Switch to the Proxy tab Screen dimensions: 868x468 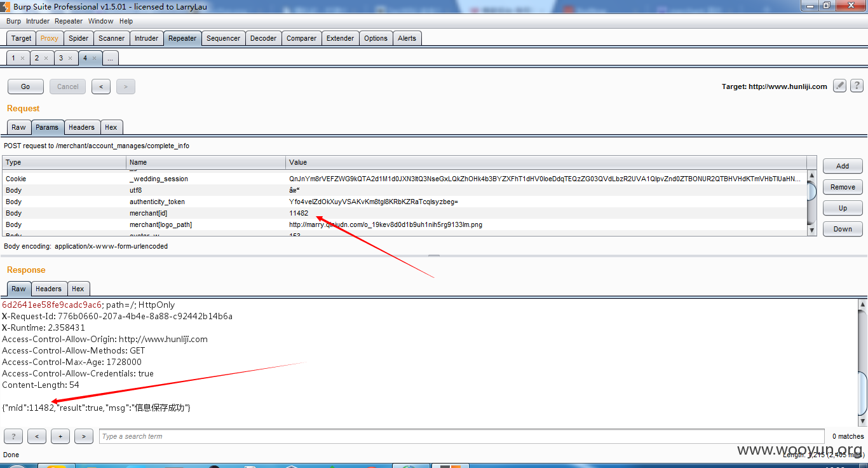tap(50, 38)
